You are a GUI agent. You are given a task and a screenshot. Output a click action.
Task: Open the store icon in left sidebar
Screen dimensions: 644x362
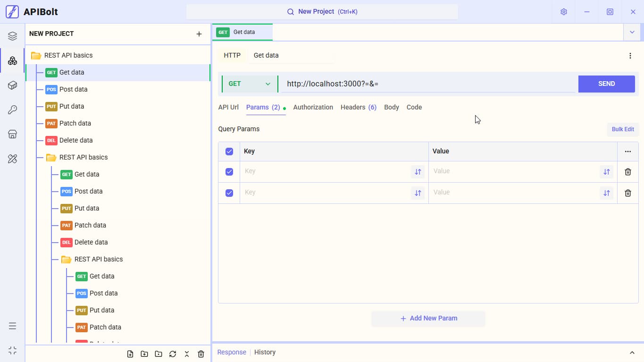[x=13, y=135]
